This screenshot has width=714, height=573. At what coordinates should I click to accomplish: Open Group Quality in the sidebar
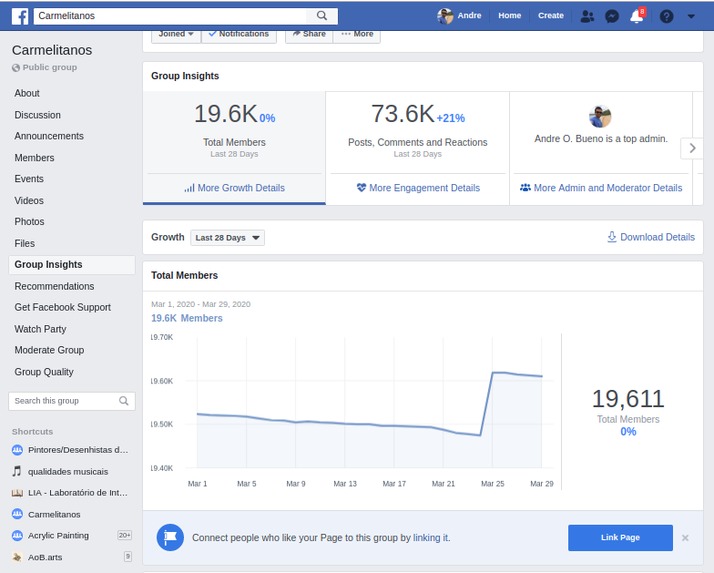[x=44, y=372]
